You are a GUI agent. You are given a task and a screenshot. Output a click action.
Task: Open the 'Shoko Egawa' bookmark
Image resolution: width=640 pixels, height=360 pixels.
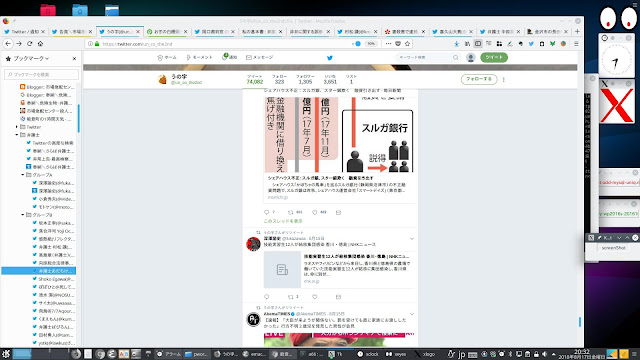53,279
